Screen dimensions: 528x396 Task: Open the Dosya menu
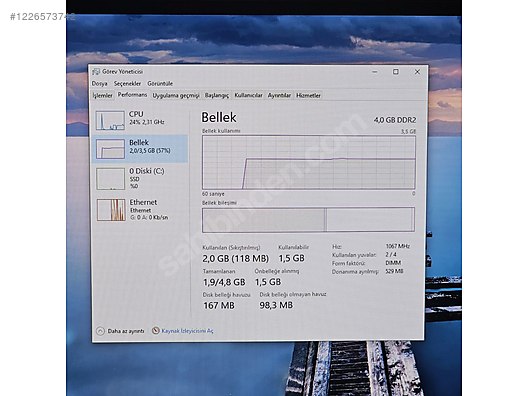[99, 84]
